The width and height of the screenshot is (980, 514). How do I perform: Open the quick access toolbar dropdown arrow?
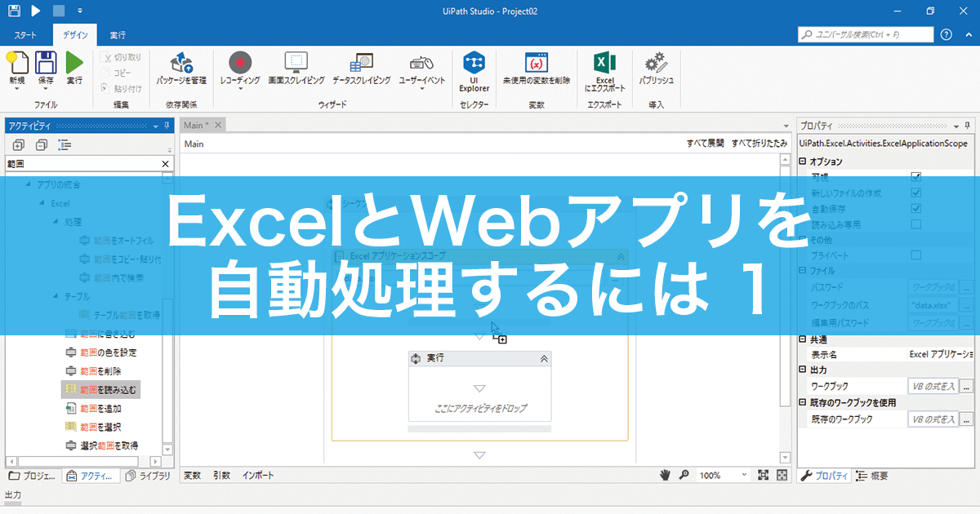click(x=79, y=11)
